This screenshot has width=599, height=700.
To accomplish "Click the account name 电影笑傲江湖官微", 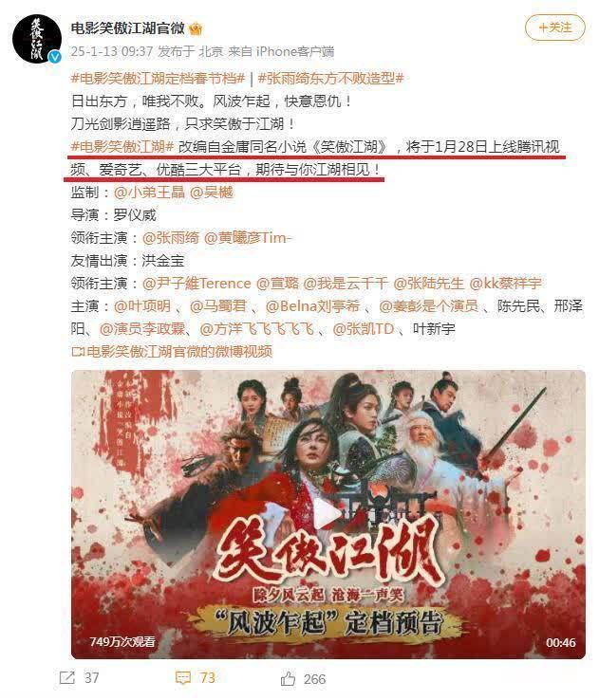I will (x=128, y=28).
